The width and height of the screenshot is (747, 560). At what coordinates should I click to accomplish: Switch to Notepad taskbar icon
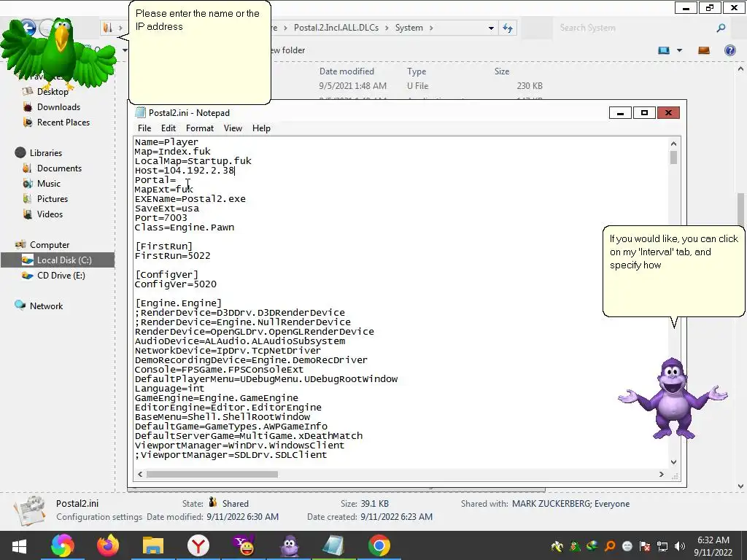333,545
